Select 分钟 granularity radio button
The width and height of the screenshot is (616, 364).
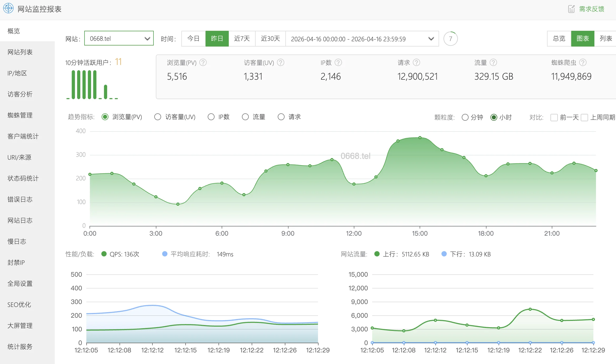465,117
